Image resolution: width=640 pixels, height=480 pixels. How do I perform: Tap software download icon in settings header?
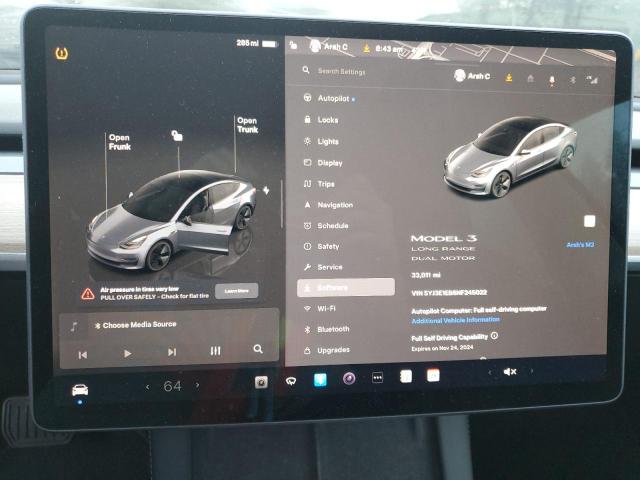click(x=509, y=77)
